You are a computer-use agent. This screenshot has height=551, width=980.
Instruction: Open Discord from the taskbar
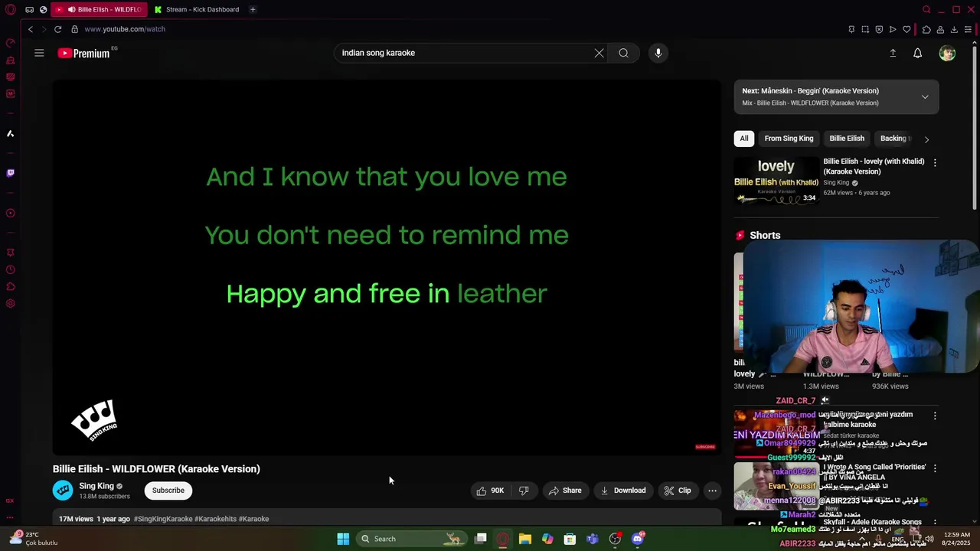[x=637, y=539]
